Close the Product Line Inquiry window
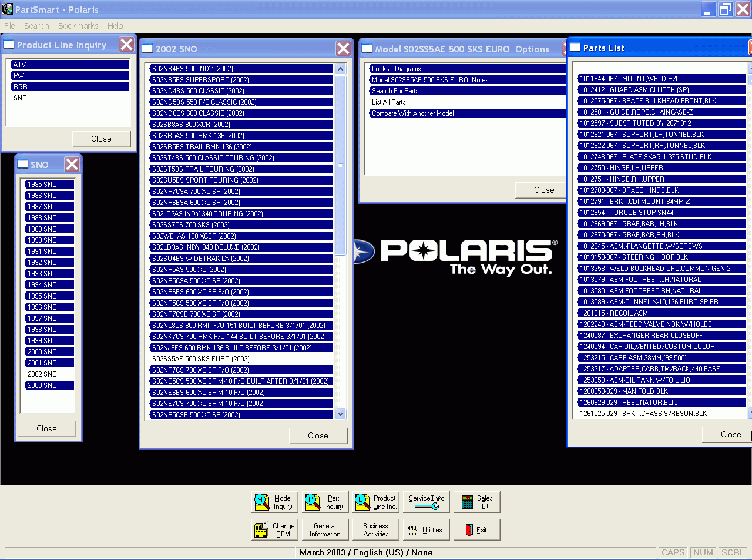 [x=126, y=45]
